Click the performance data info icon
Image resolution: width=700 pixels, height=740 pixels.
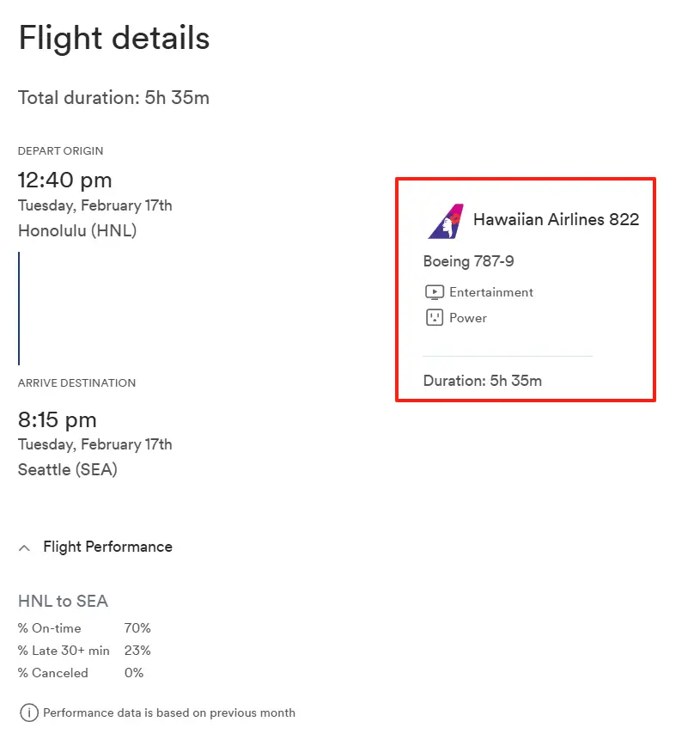[29, 712]
